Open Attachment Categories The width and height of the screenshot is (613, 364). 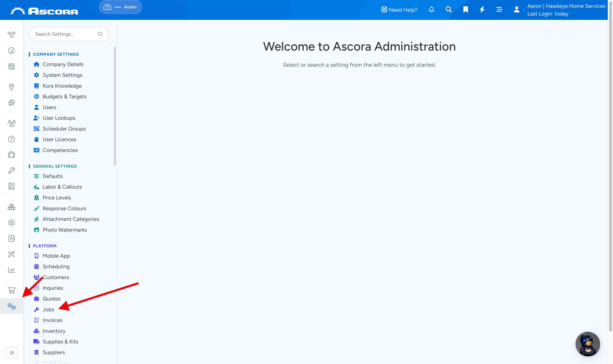71,219
